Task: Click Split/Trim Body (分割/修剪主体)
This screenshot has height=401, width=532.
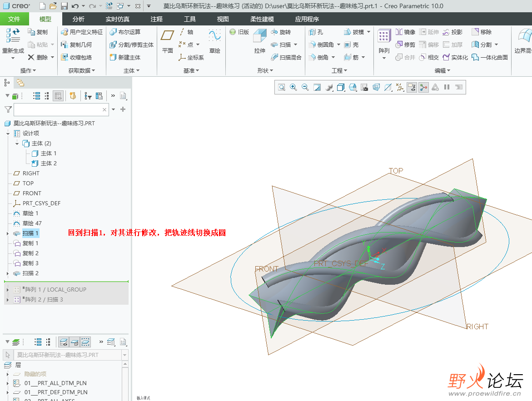Action: (131, 45)
